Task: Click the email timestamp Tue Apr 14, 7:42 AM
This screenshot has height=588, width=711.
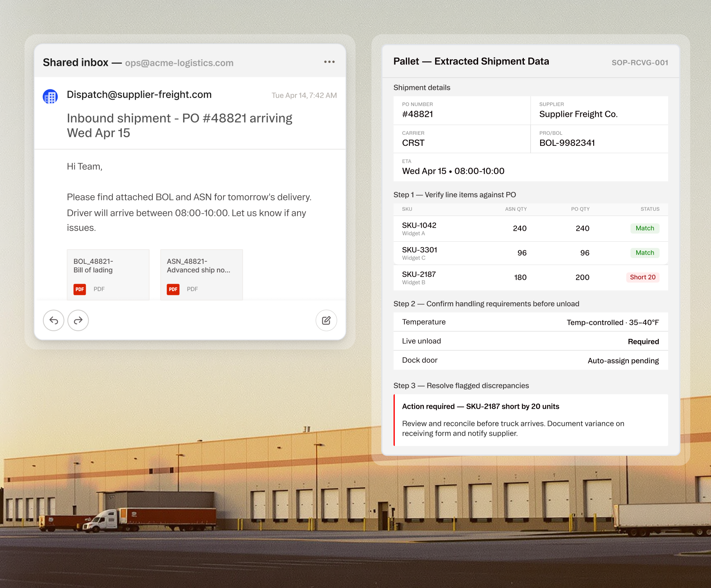Action: click(304, 96)
